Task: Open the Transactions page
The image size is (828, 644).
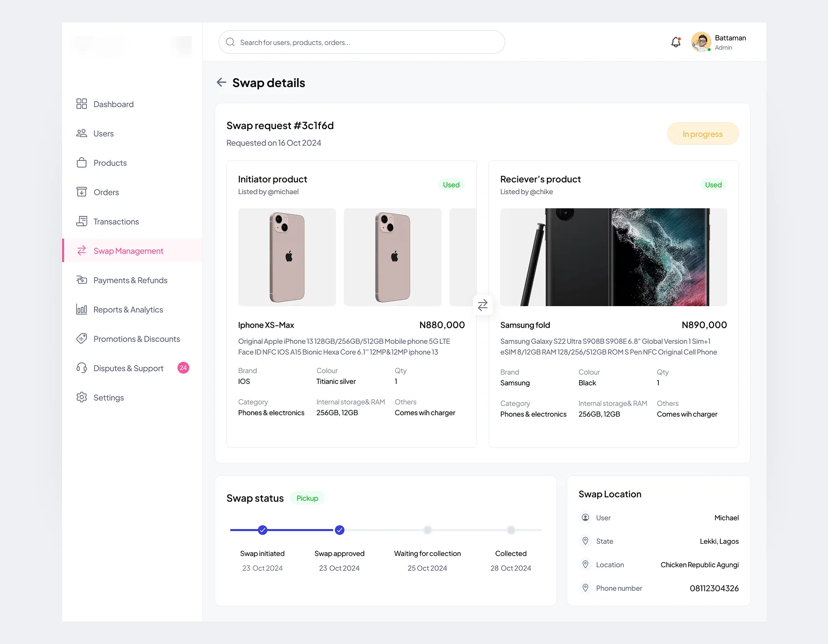Action: [x=133, y=222]
